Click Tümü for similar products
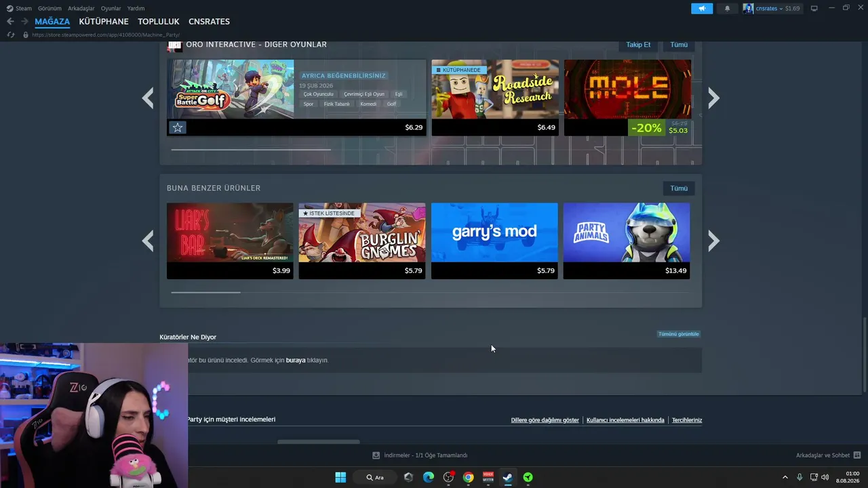 (x=679, y=188)
